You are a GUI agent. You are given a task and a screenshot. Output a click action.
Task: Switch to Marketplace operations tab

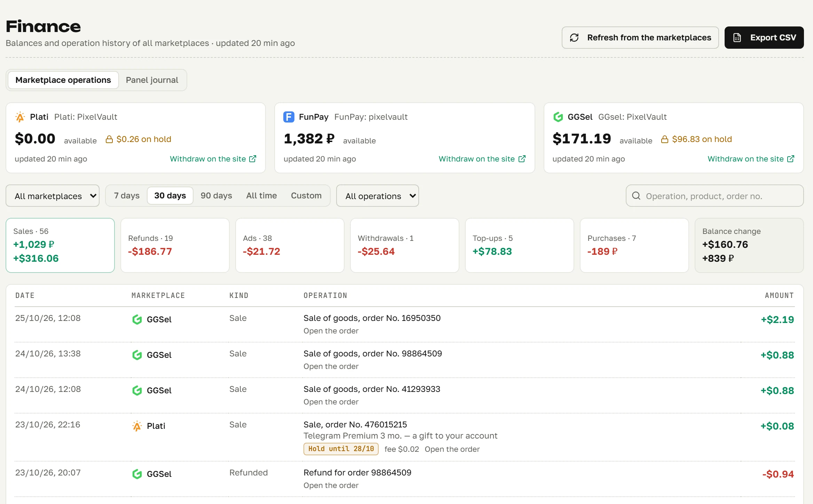[63, 80]
